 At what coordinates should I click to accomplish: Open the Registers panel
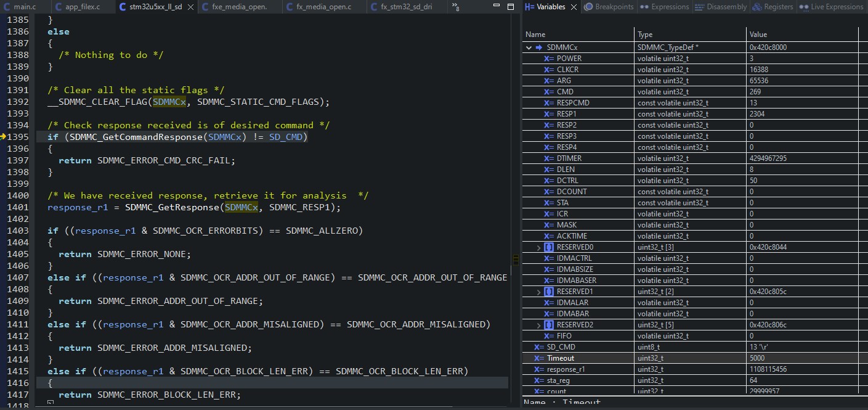[777, 7]
